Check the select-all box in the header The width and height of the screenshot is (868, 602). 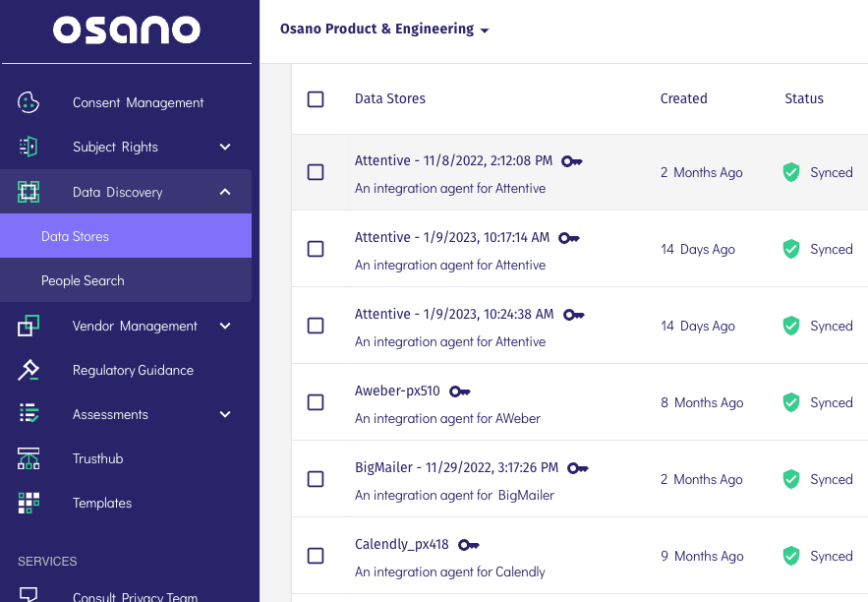click(x=316, y=98)
